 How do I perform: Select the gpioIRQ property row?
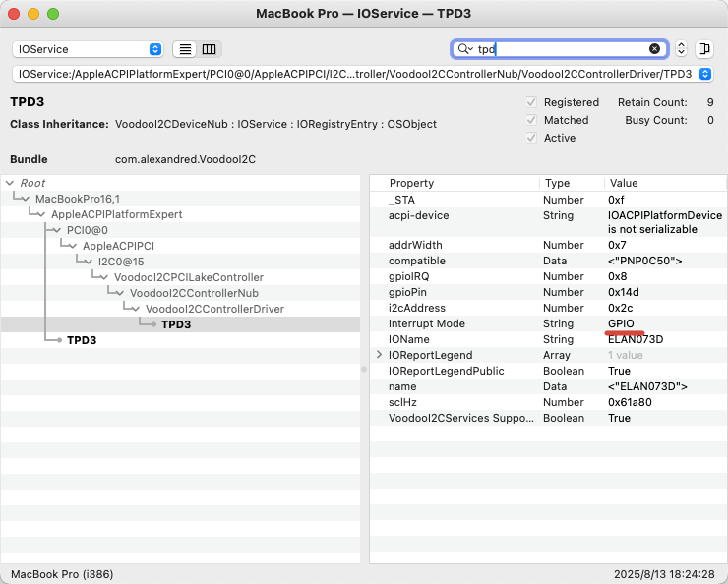click(548, 276)
